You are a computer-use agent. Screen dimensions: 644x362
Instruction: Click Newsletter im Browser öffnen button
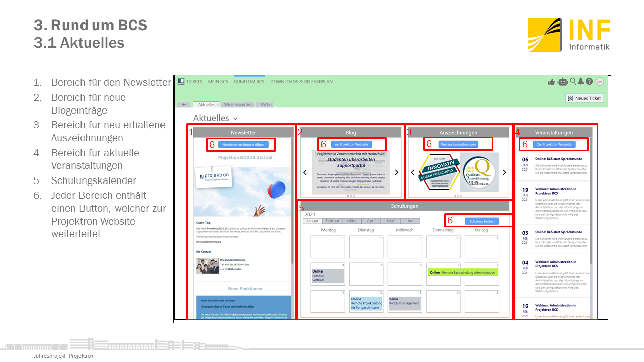[243, 144]
